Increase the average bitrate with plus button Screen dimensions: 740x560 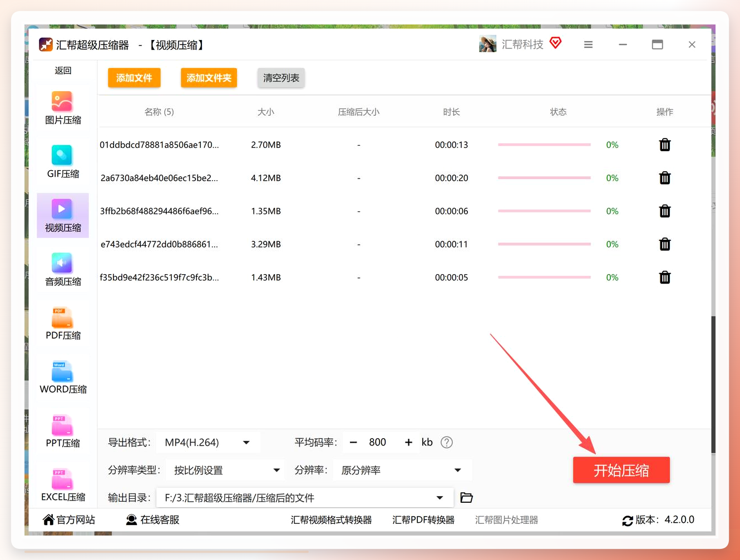click(x=408, y=443)
